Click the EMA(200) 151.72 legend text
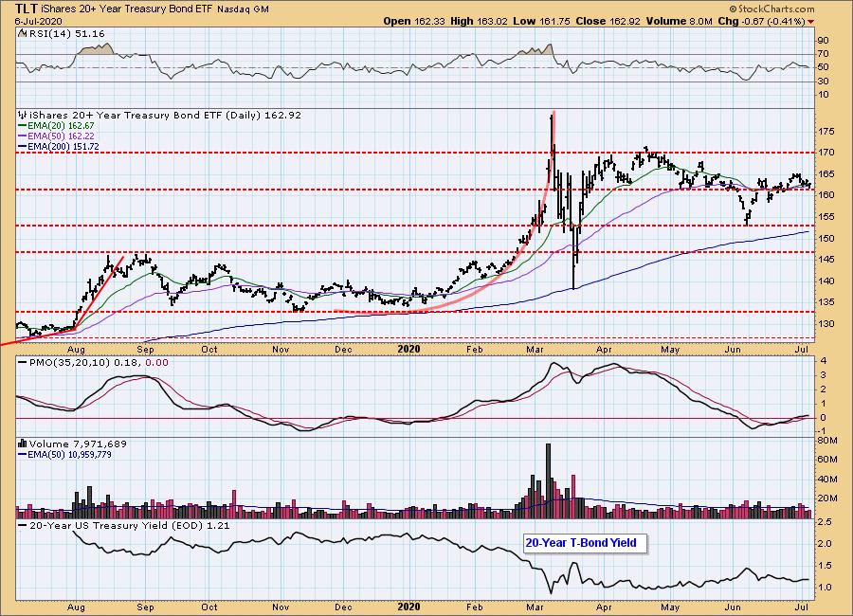 pos(64,146)
